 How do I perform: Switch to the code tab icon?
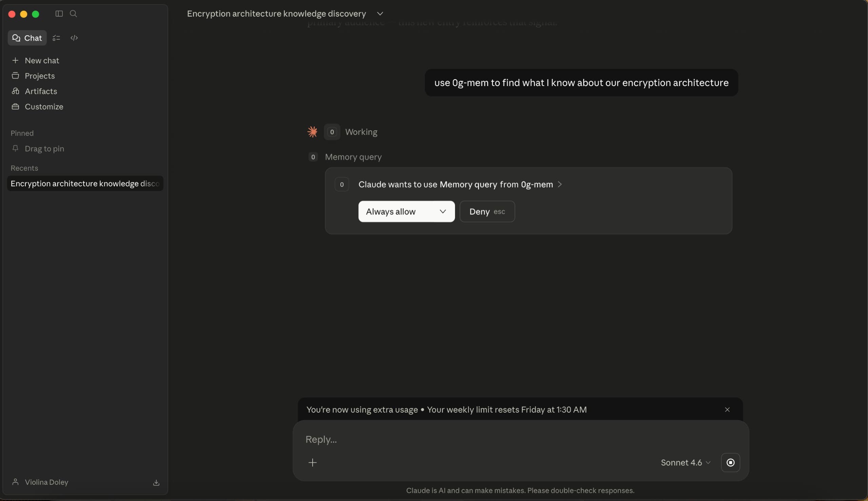click(74, 38)
